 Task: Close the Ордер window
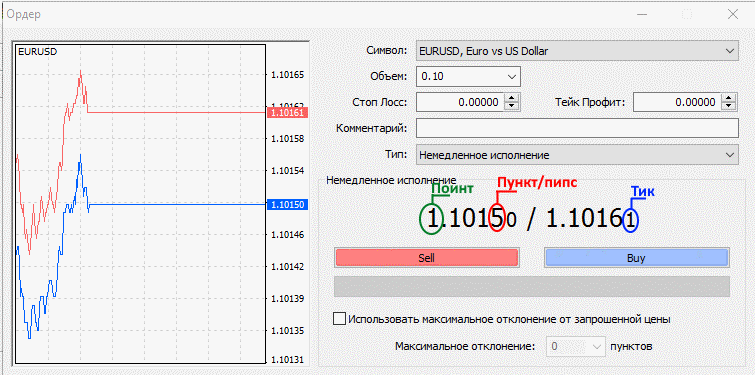[732, 14]
